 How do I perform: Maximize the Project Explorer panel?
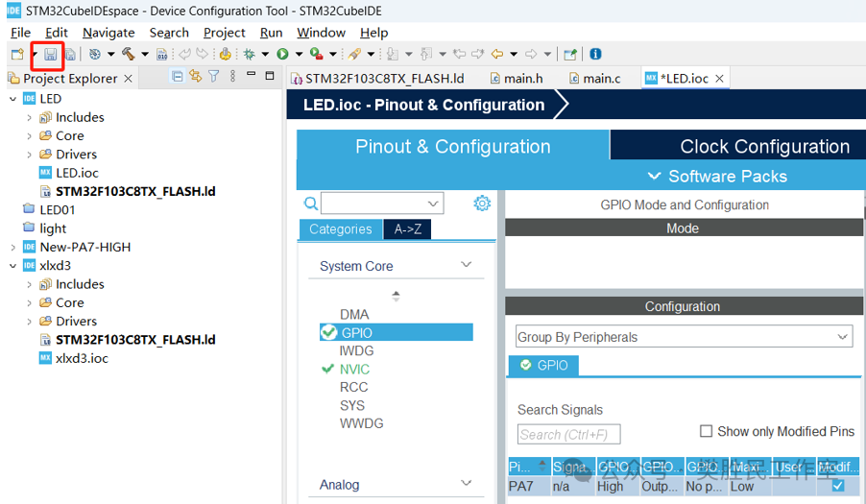point(270,76)
